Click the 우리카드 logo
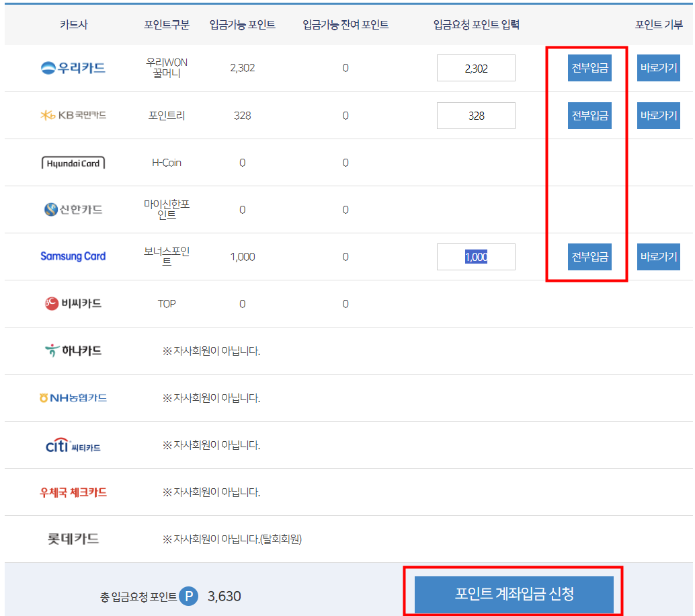This screenshot has width=695, height=616. 73,68
